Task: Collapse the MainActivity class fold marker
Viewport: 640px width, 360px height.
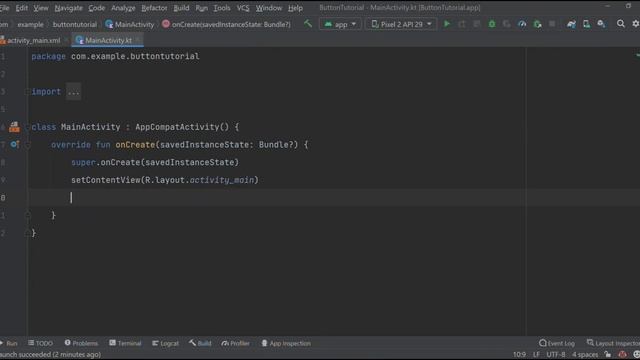Action: coord(28,127)
